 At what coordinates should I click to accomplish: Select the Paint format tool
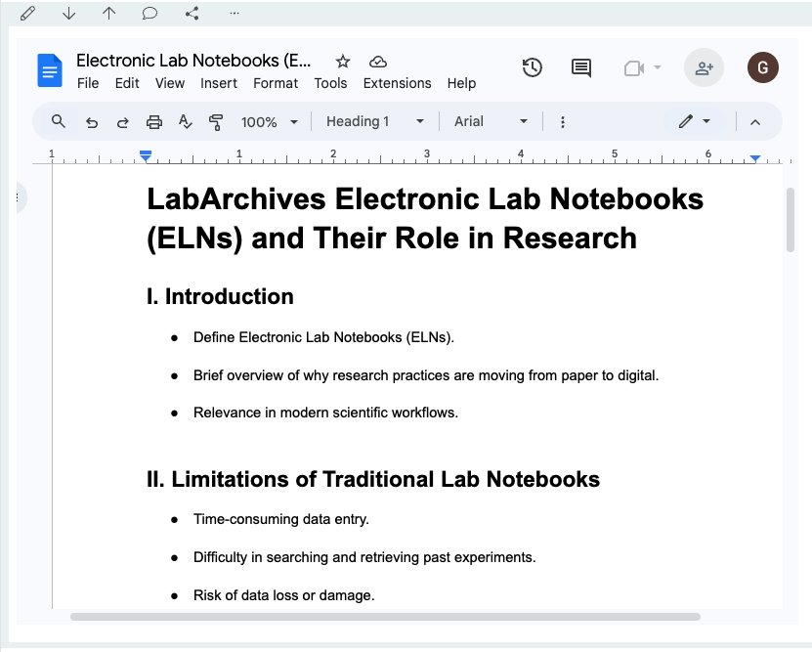[216, 121]
